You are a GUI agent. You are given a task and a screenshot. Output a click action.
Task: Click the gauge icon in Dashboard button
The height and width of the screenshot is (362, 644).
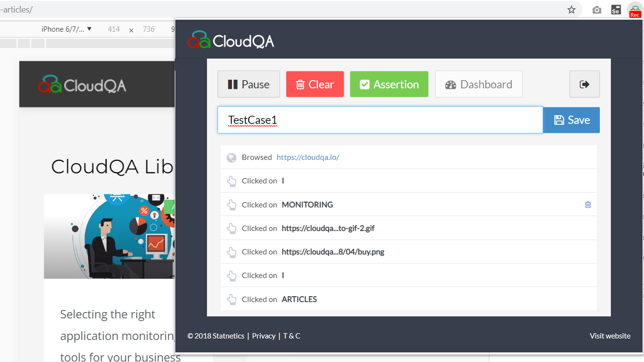coord(450,85)
